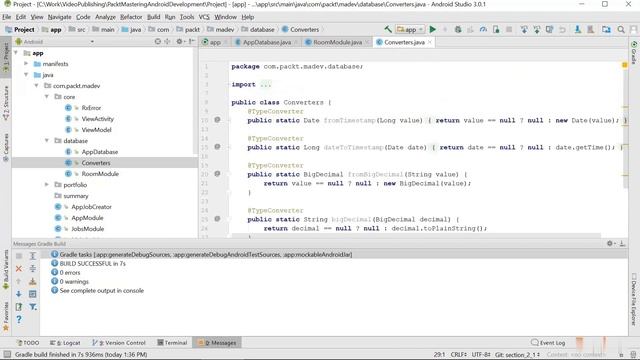This screenshot has width=640, height=360.
Task: Open the Build menu
Action: click(153, 17)
